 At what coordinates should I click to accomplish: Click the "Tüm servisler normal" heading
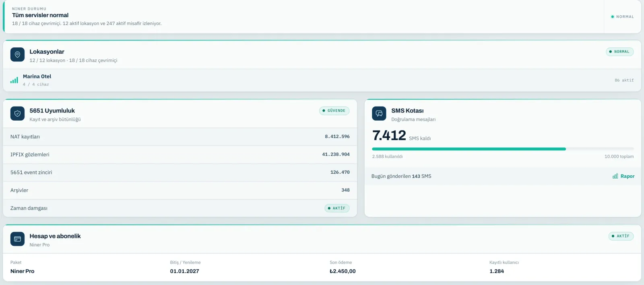click(40, 15)
